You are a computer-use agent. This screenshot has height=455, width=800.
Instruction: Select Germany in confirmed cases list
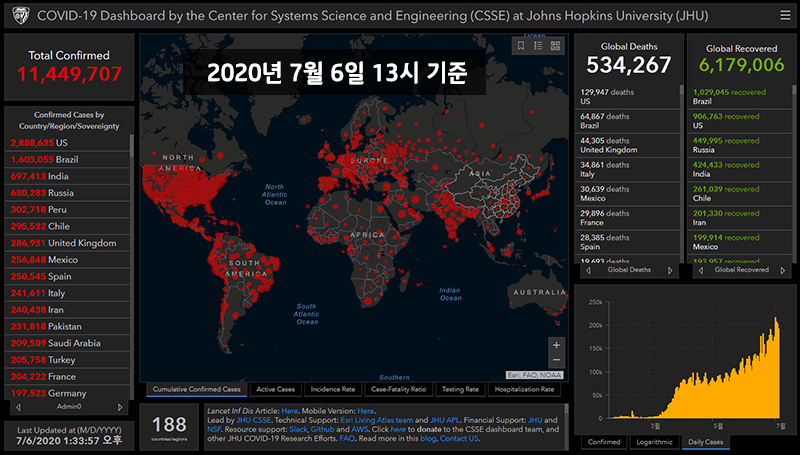[67, 393]
